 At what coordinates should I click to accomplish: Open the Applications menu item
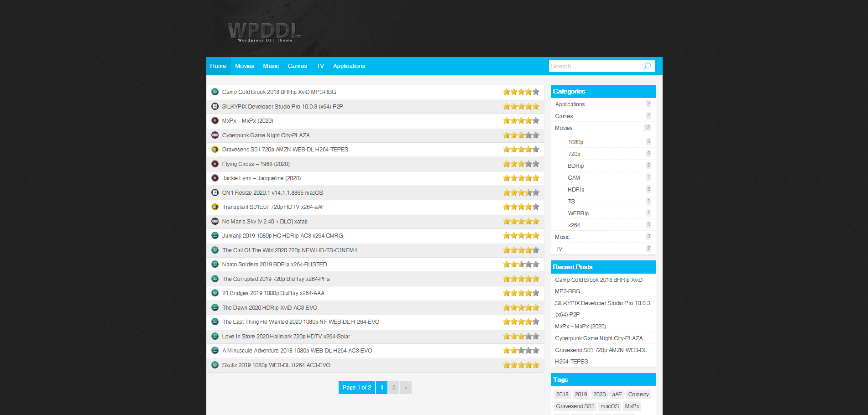349,66
